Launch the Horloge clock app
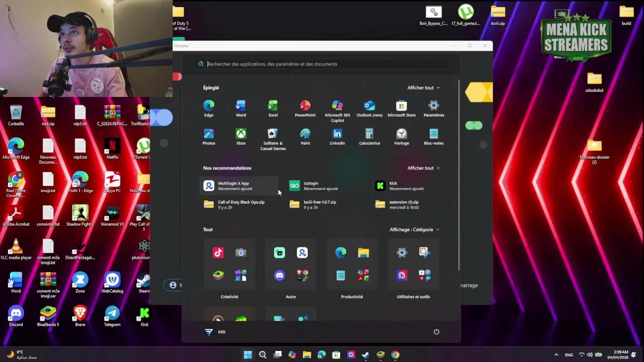 401,137
